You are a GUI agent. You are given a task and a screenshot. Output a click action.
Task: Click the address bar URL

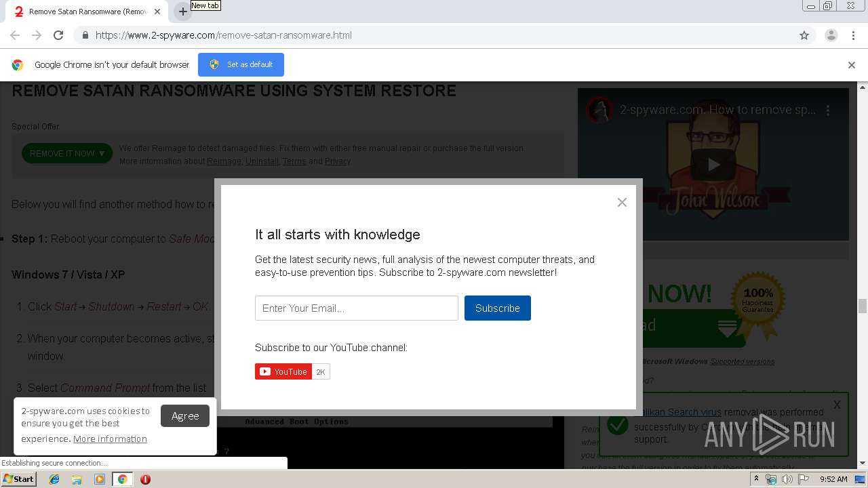[x=224, y=35]
